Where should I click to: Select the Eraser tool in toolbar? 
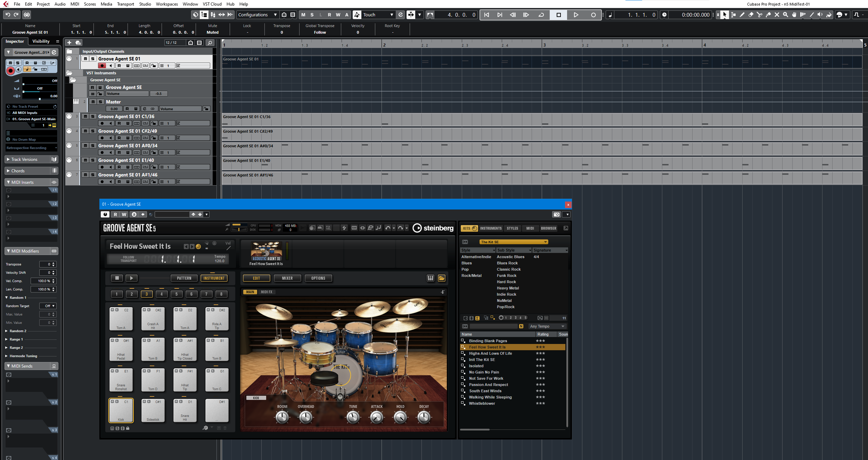pyautogui.click(x=751, y=15)
